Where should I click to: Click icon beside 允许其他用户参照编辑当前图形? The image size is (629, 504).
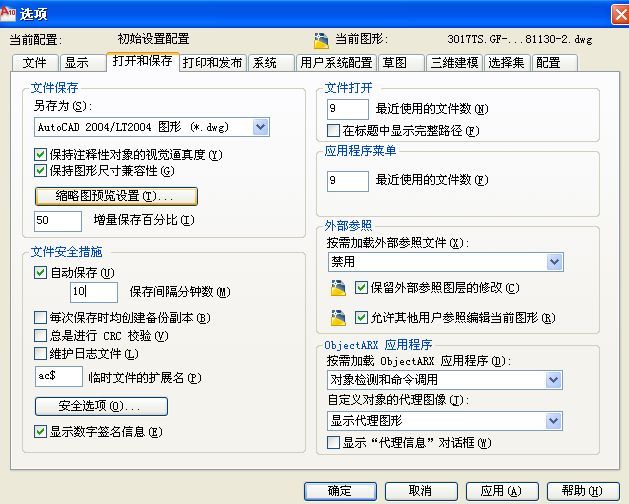339,318
